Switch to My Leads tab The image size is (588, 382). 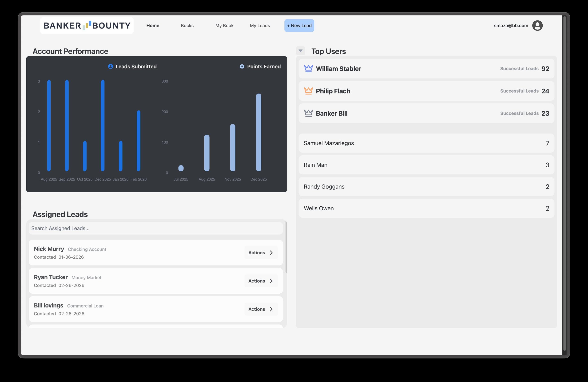click(x=260, y=26)
